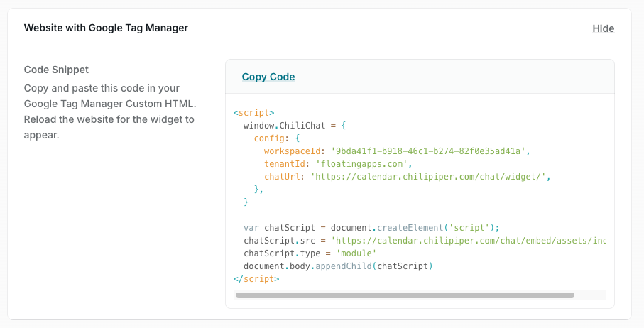Click the horizontal scrollbar under the code
This screenshot has height=328, width=644.
[405, 295]
